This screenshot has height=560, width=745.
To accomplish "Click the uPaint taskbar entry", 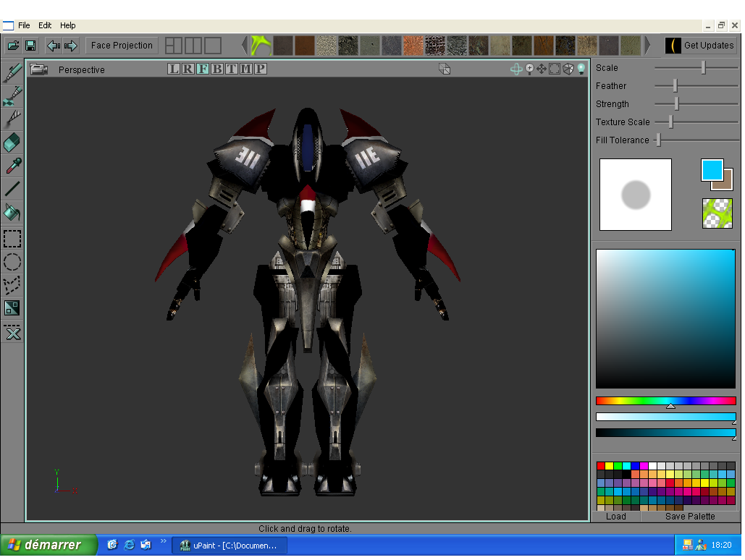I will click(228, 545).
